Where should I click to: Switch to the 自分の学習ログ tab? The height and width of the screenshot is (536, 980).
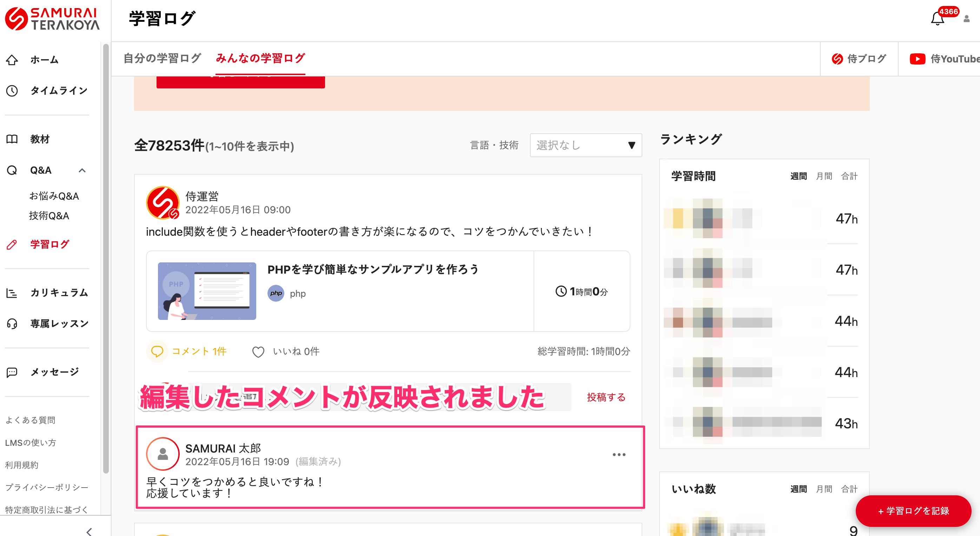(x=162, y=58)
